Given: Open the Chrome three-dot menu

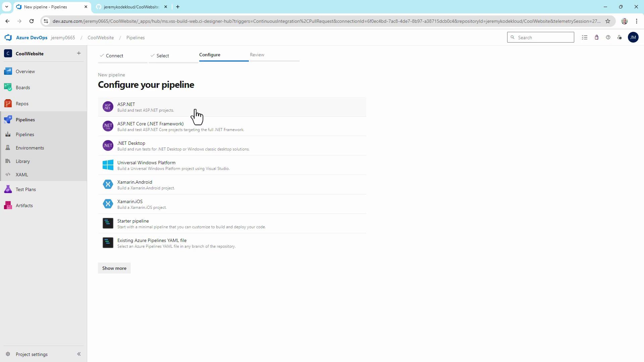Looking at the screenshot, I should pyautogui.click(x=637, y=21).
